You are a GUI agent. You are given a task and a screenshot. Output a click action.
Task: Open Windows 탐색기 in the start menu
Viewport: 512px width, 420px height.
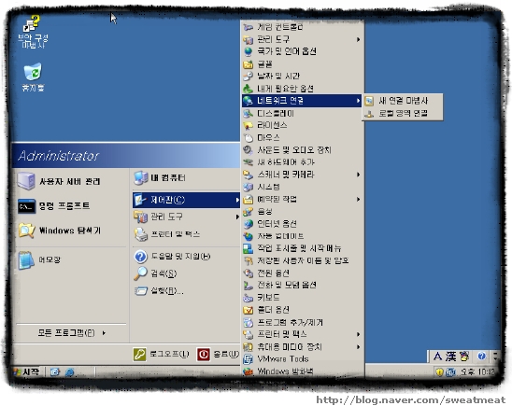(60, 231)
